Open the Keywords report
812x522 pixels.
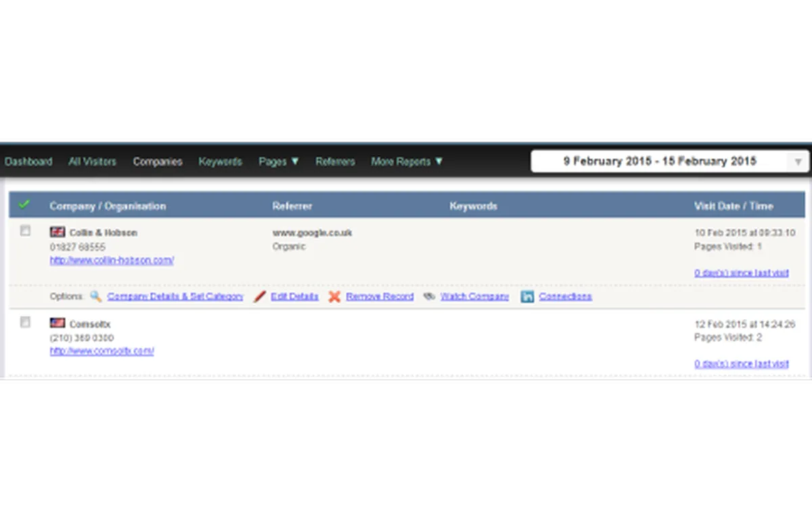point(221,162)
